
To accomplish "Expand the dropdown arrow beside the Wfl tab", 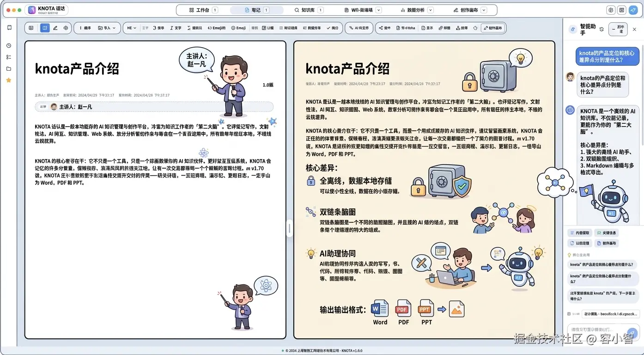I will coord(379,10).
